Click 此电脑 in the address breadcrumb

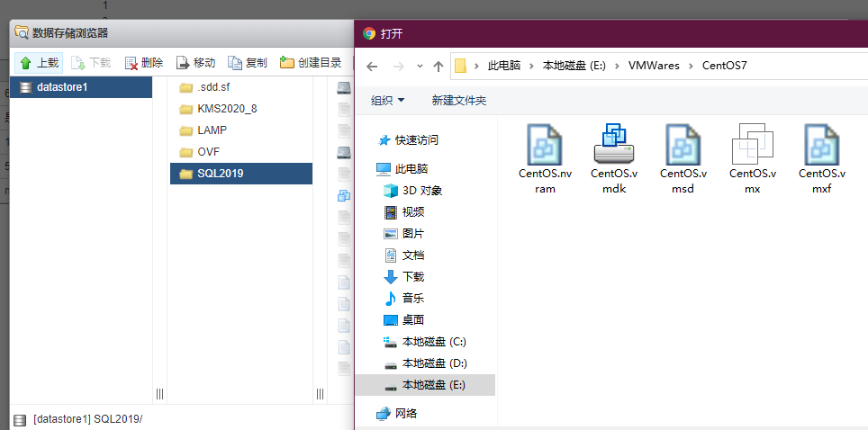504,66
